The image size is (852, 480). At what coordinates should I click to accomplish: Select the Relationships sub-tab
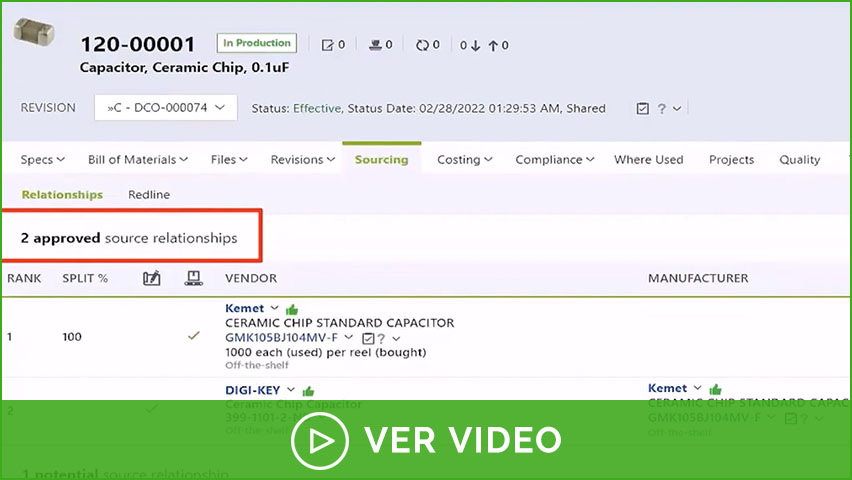[62, 195]
